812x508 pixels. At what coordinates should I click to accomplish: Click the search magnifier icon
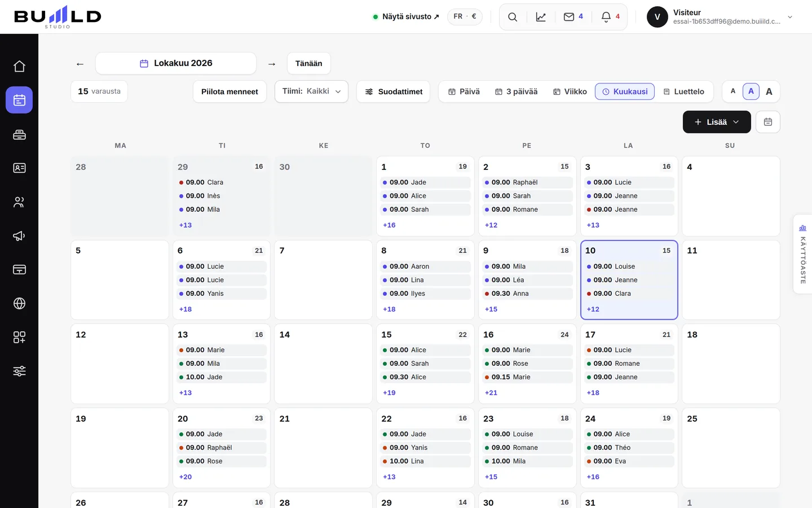(x=513, y=17)
